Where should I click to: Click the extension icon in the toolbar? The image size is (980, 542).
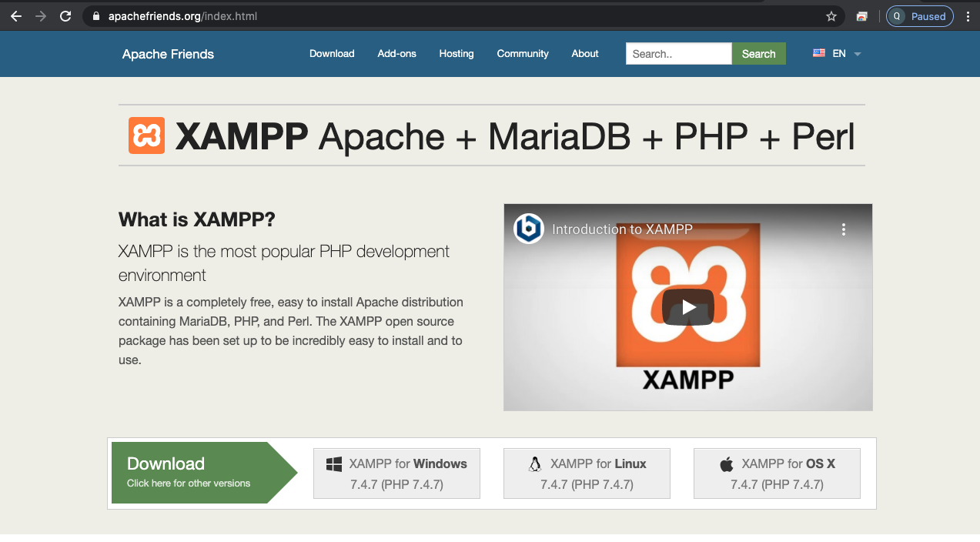coord(862,16)
